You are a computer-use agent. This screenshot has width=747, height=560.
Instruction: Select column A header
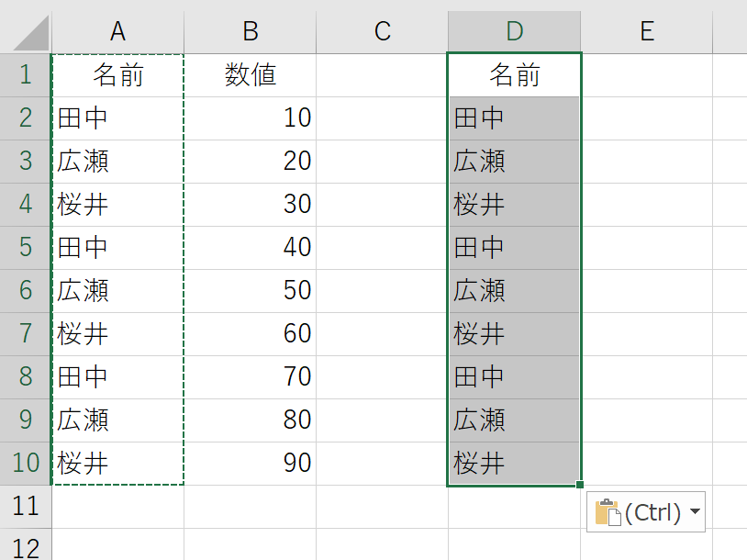(x=117, y=31)
